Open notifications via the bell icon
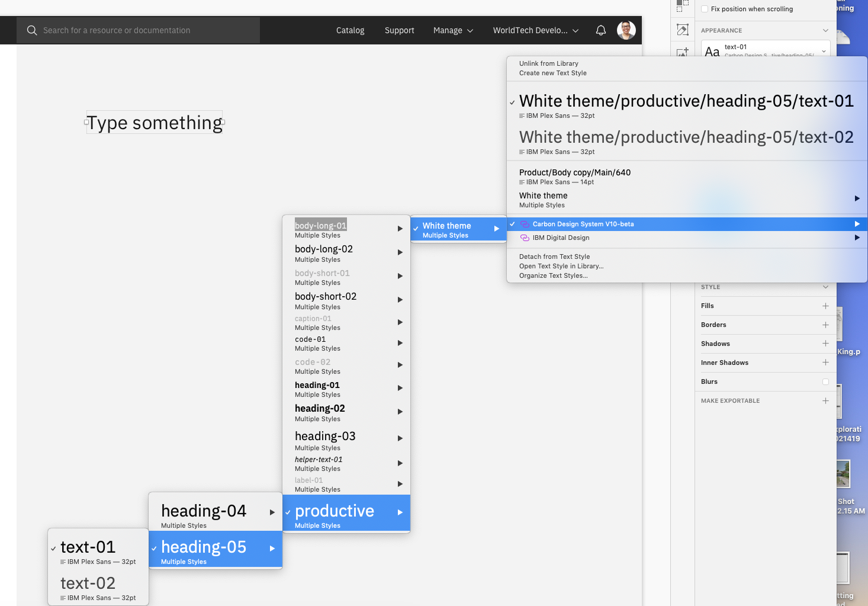The image size is (868, 606). click(x=601, y=30)
